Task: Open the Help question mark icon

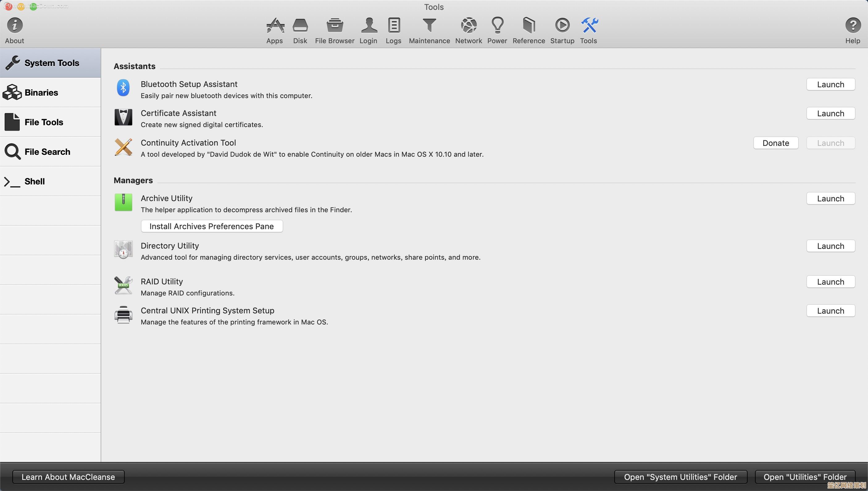Action: 853,25
